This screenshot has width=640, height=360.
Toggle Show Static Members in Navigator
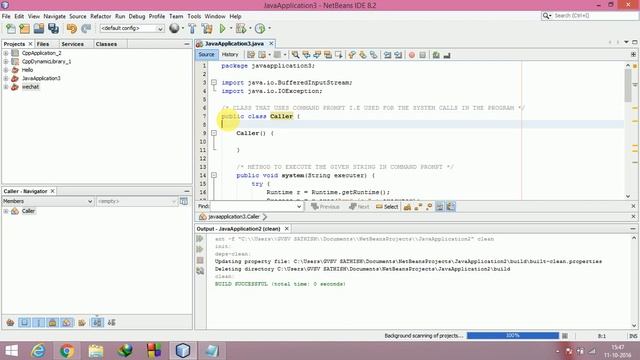point(38,322)
